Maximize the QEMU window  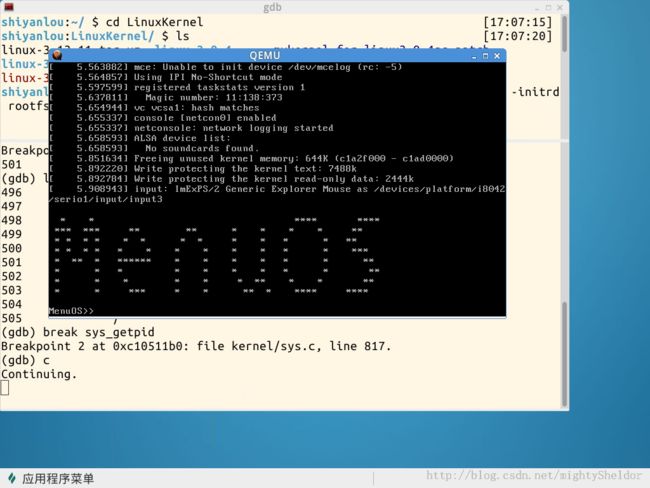click(x=485, y=56)
